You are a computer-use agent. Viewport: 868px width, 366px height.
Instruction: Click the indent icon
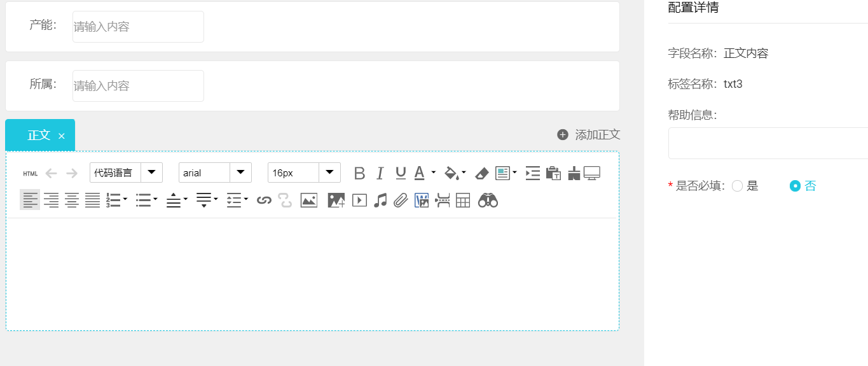click(x=533, y=173)
